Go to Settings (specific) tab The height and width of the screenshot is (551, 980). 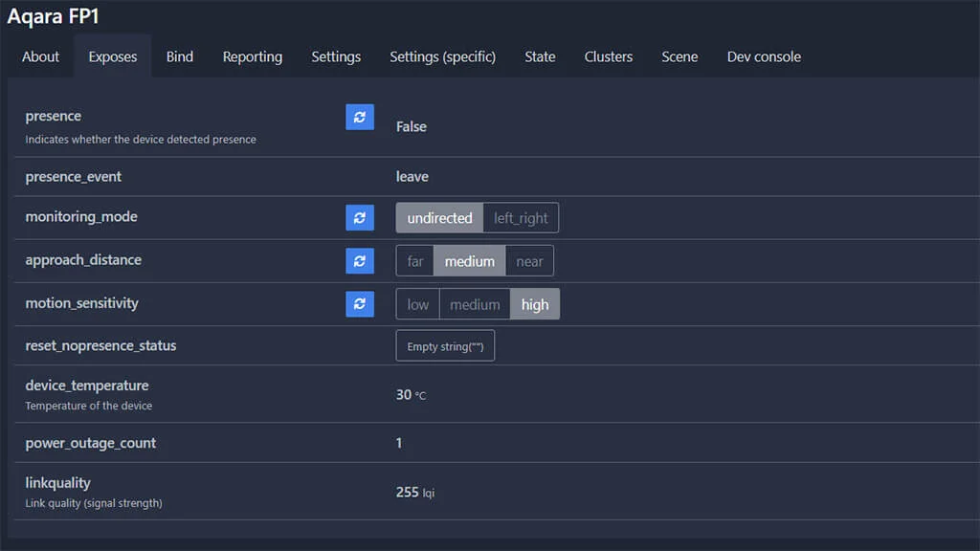[442, 56]
